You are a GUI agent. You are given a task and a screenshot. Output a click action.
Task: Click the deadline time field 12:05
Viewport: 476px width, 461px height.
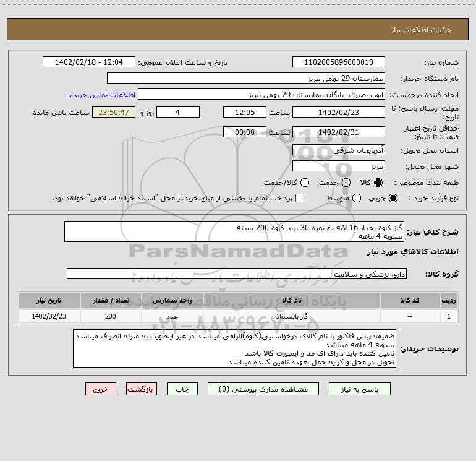245,112
